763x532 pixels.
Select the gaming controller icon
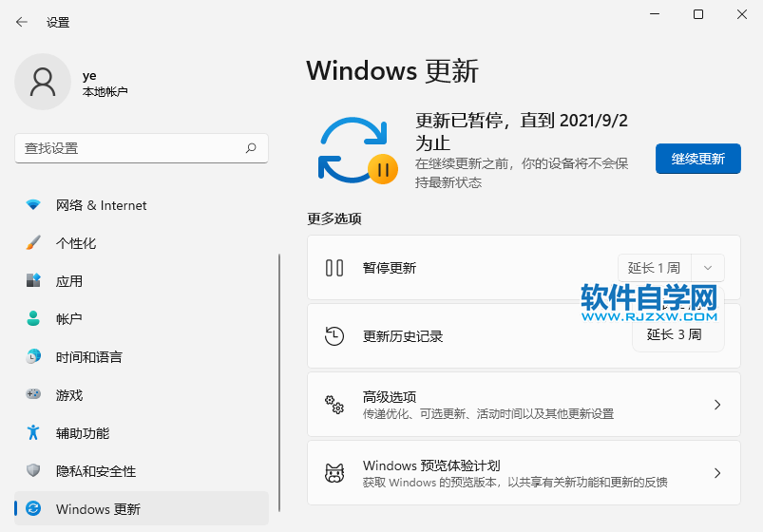(33, 393)
